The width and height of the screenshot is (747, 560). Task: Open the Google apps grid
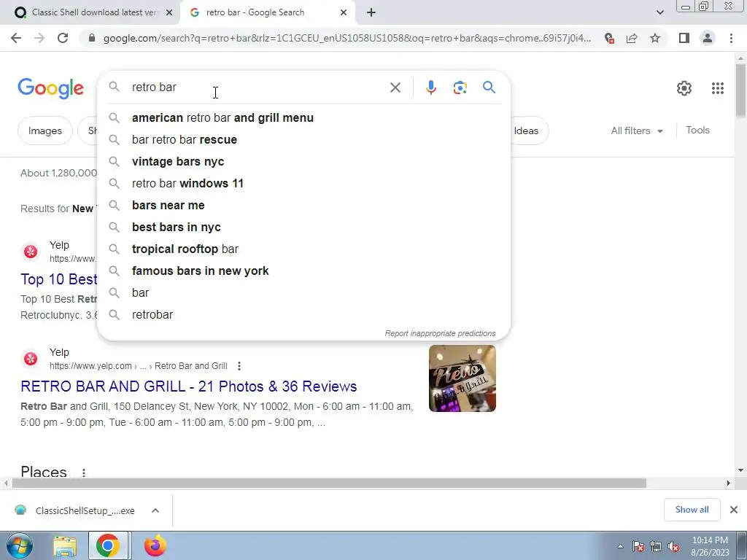(x=718, y=88)
